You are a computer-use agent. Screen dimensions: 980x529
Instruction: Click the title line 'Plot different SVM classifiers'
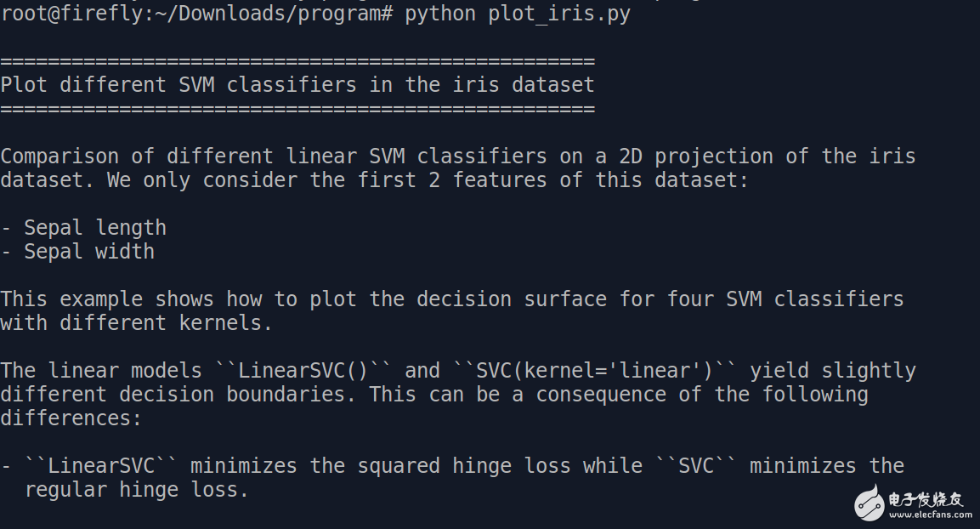tap(297, 85)
